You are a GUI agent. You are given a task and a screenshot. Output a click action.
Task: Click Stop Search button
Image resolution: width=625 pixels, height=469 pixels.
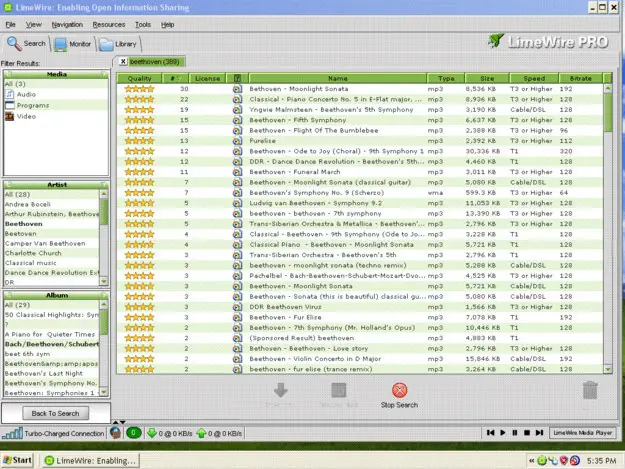tap(399, 396)
